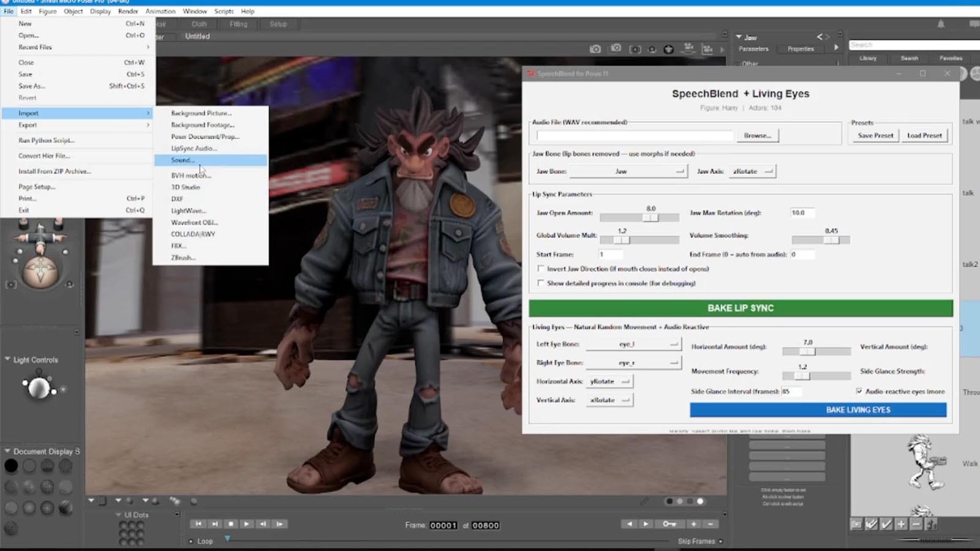Image resolution: width=980 pixels, height=551 pixels.
Task: Select the black silhouette display style
Action: click(11, 466)
